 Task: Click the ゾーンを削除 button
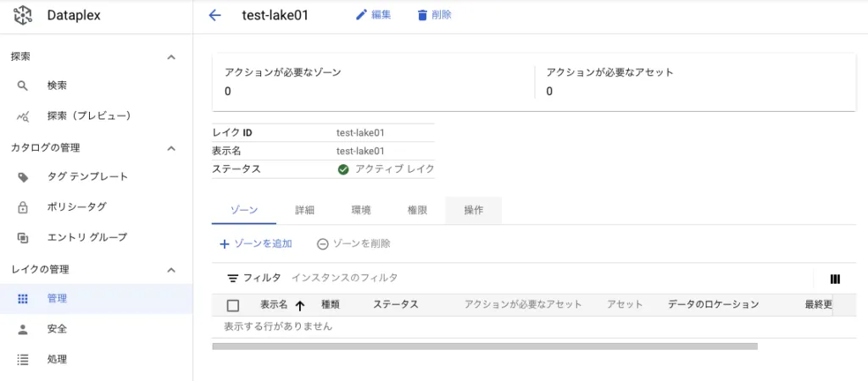coord(353,244)
